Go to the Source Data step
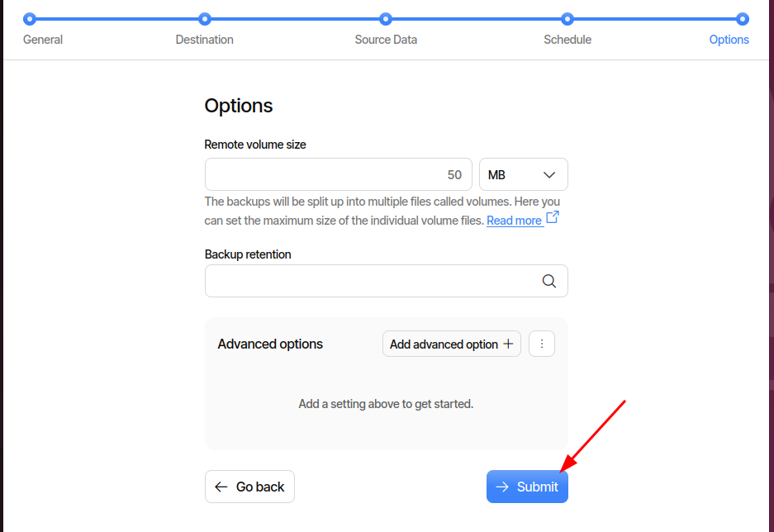774x532 pixels. pyautogui.click(x=385, y=39)
